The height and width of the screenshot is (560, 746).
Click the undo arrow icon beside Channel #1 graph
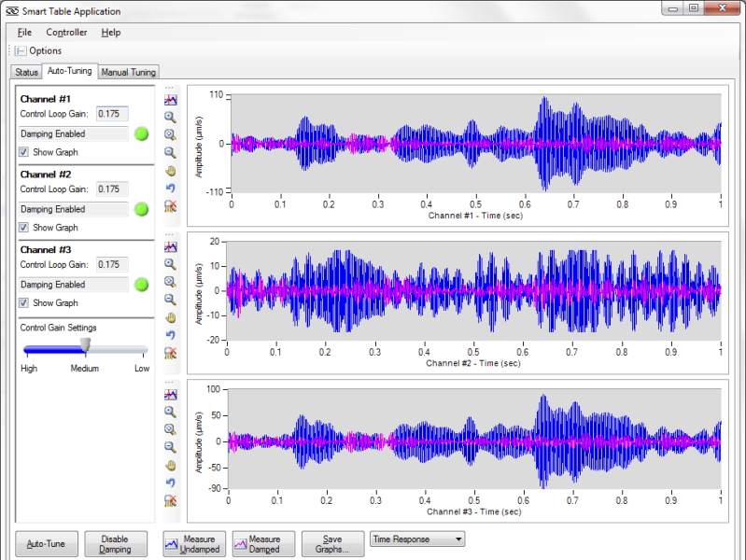[x=171, y=189]
